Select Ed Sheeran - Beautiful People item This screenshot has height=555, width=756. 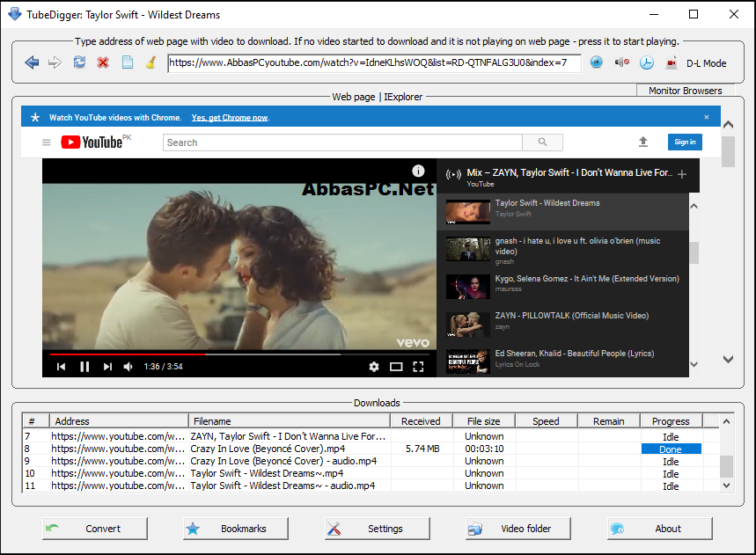562,361
